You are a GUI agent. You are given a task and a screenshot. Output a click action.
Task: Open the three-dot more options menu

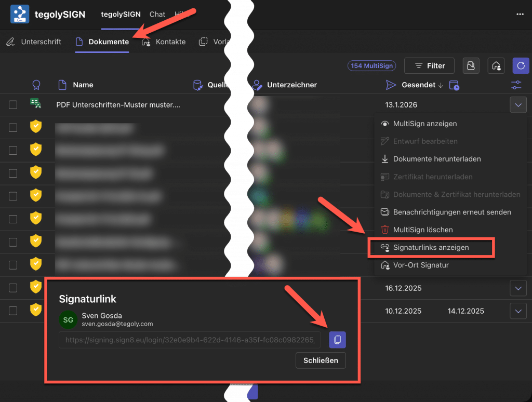click(520, 15)
